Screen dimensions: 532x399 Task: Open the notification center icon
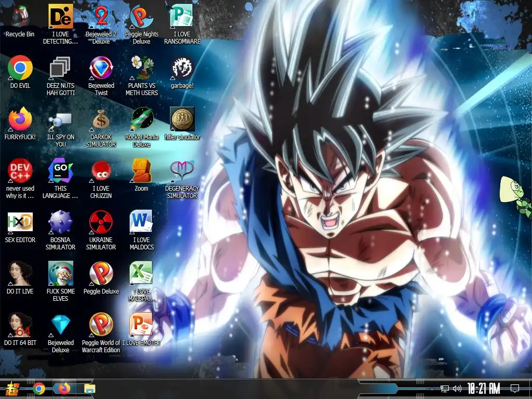point(515,389)
